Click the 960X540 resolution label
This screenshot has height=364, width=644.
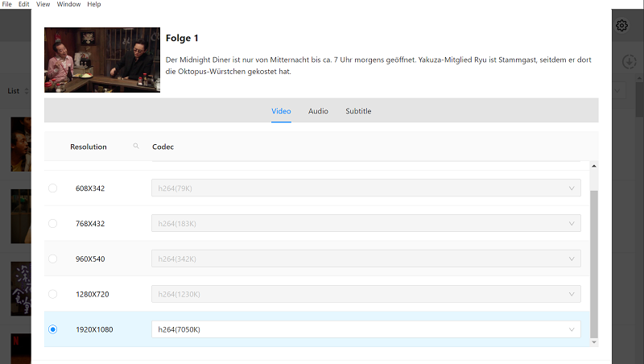[90, 259]
